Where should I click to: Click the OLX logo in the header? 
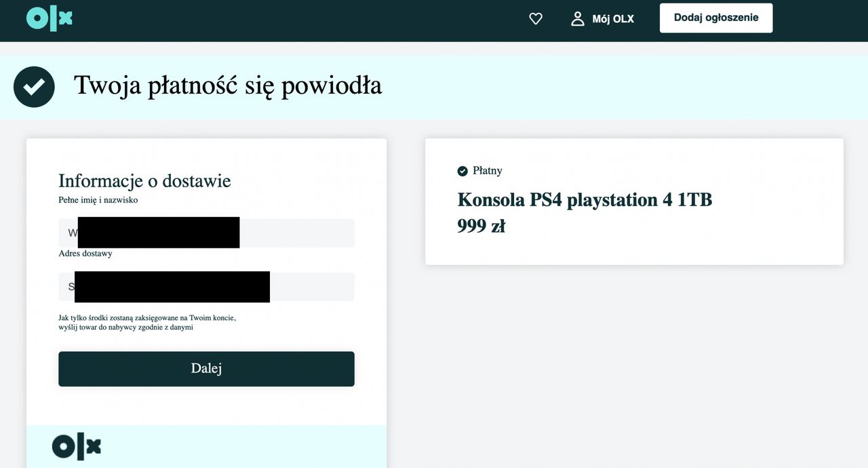49,18
